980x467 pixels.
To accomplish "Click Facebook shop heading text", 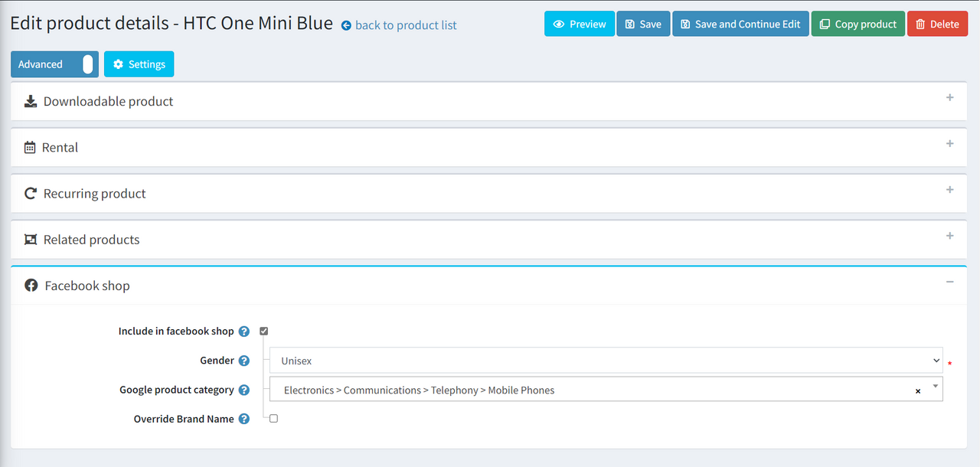I will pos(87,286).
